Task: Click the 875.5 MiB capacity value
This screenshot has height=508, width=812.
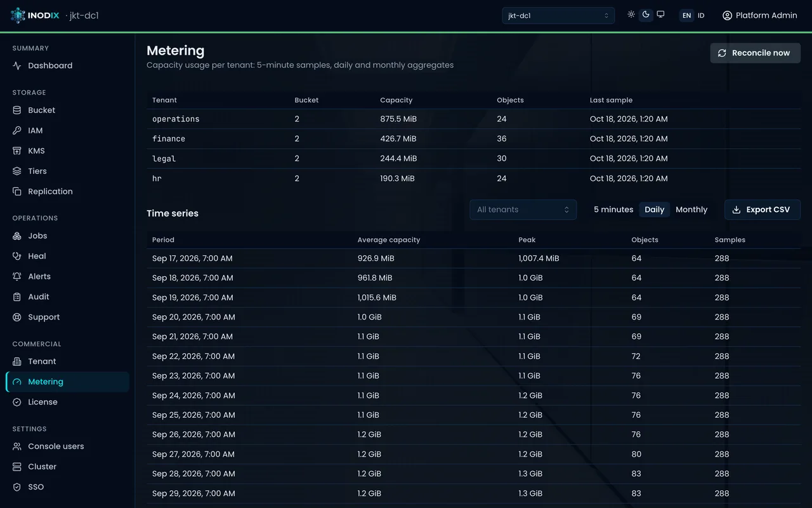Action: [x=398, y=119]
